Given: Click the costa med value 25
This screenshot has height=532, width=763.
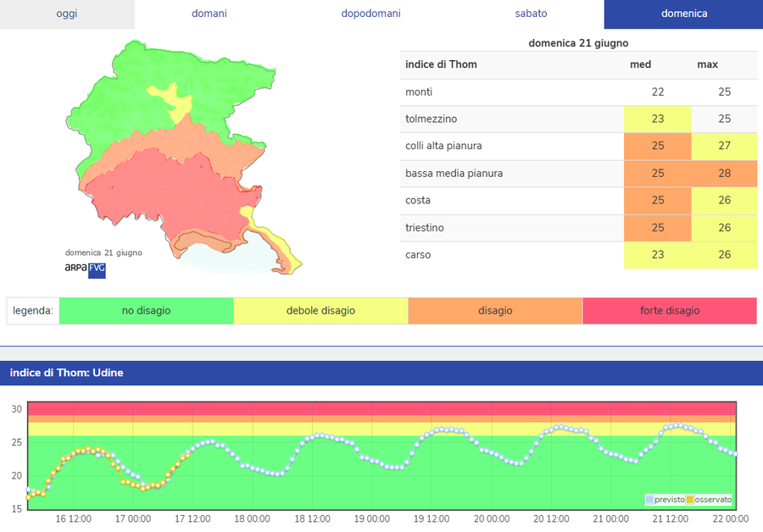Looking at the screenshot, I should 657,201.
